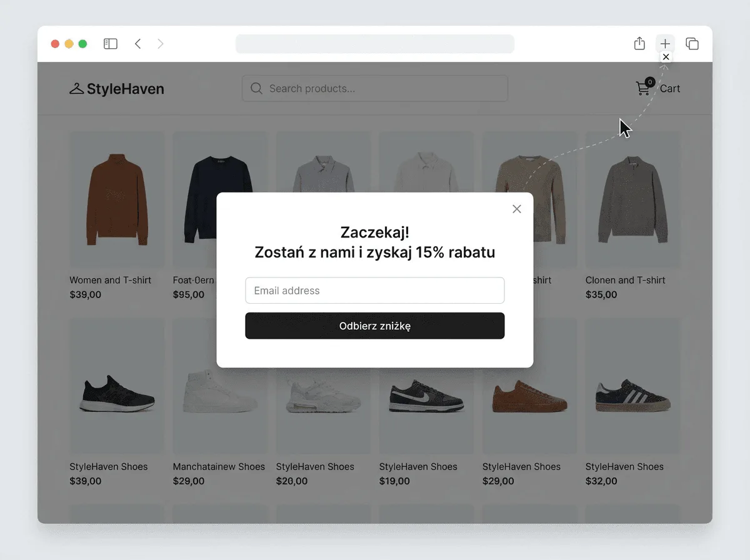Click the magnifier search icon
Image resolution: width=750 pixels, height=560 pixels.
[256, 89]
